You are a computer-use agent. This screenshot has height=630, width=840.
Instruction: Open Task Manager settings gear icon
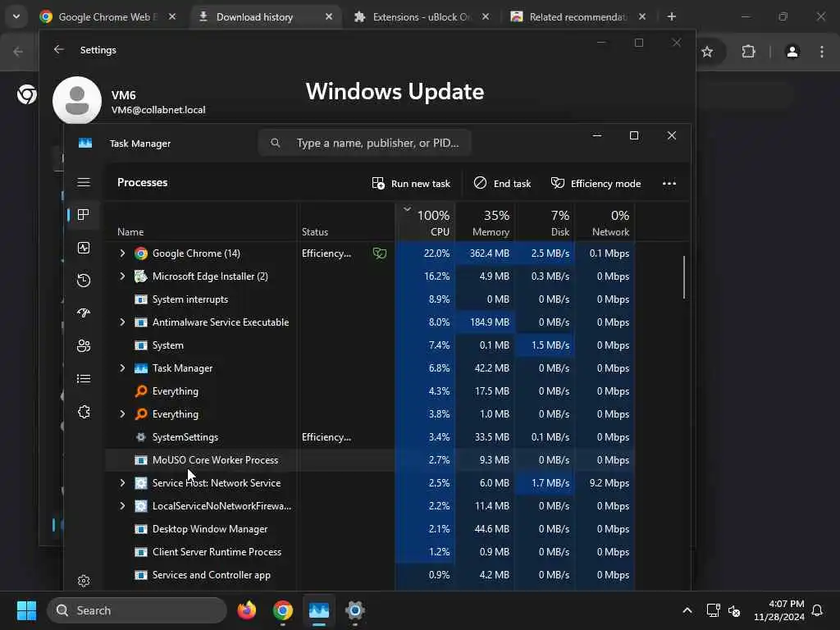[84, 581]
